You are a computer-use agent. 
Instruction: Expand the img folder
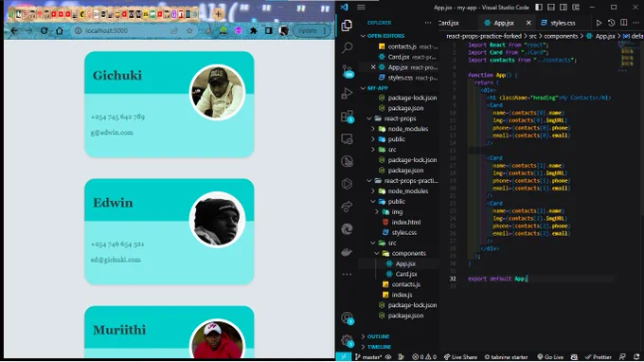pyautogui.click(x=397, y=211)
